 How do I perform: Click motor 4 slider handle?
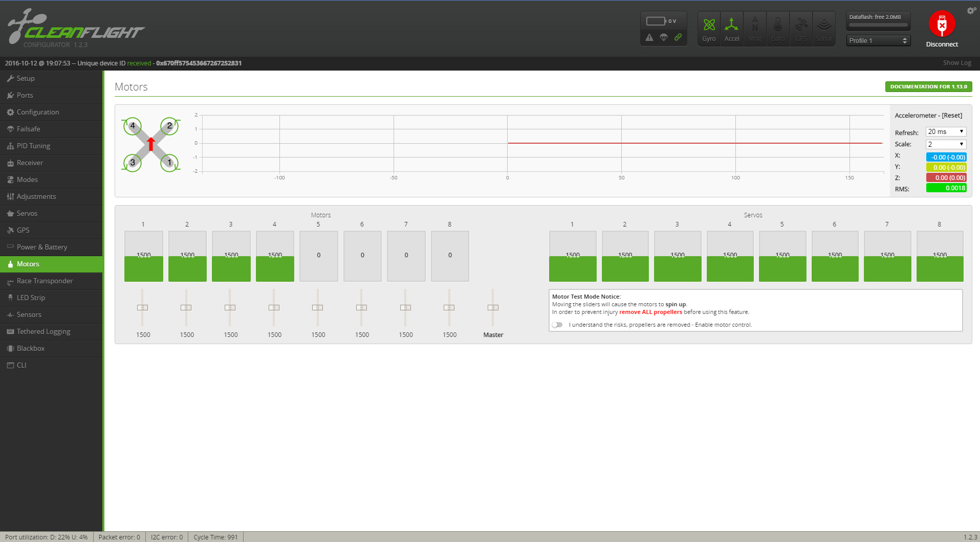coord(274,307)
